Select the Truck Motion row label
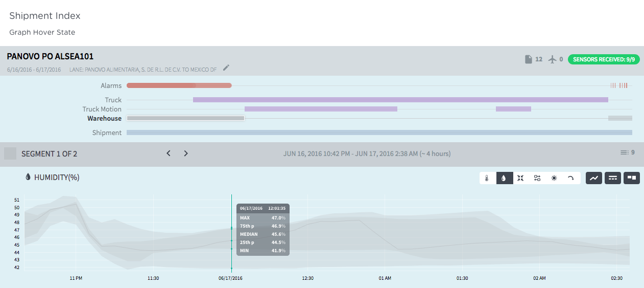The height and width of the screenshot is (288, 644). 102,109
